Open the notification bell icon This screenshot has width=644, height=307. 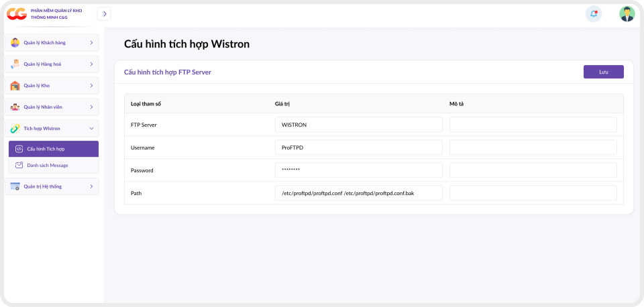(594, 14)
